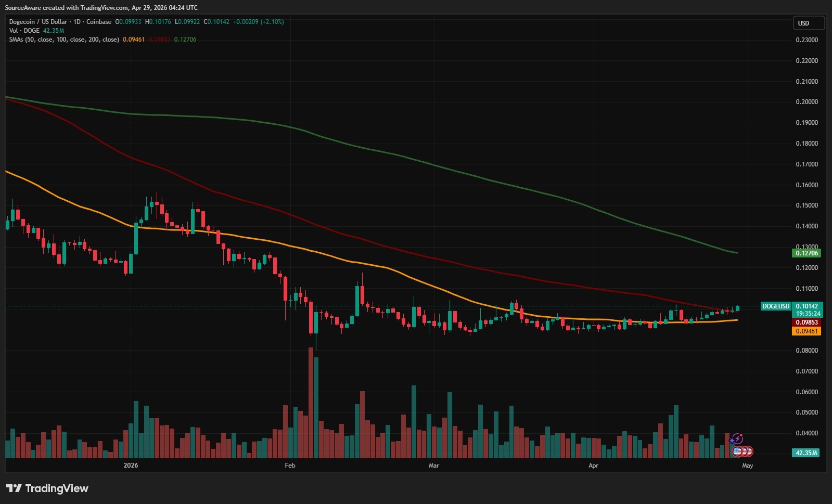
Task: Click the 0.16000 price scale label
Action: pyautogui.click(x=807, y=185)
